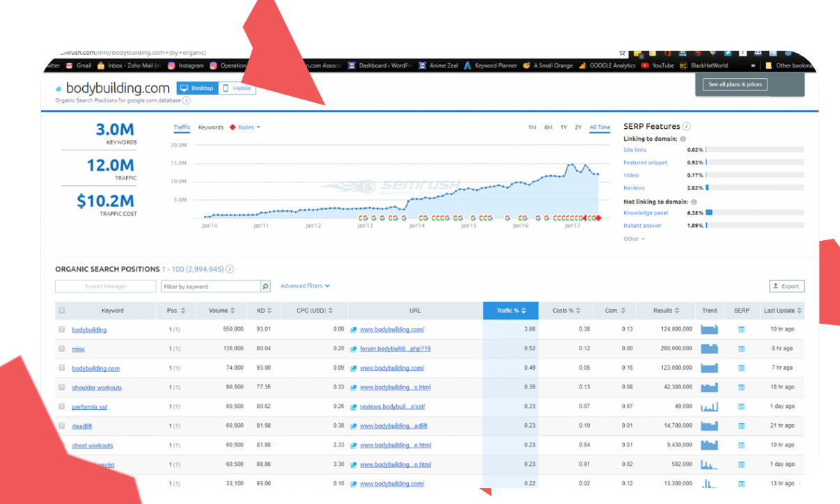
Task: Click info icon after google.com database text
Action: tap(187, 101)
